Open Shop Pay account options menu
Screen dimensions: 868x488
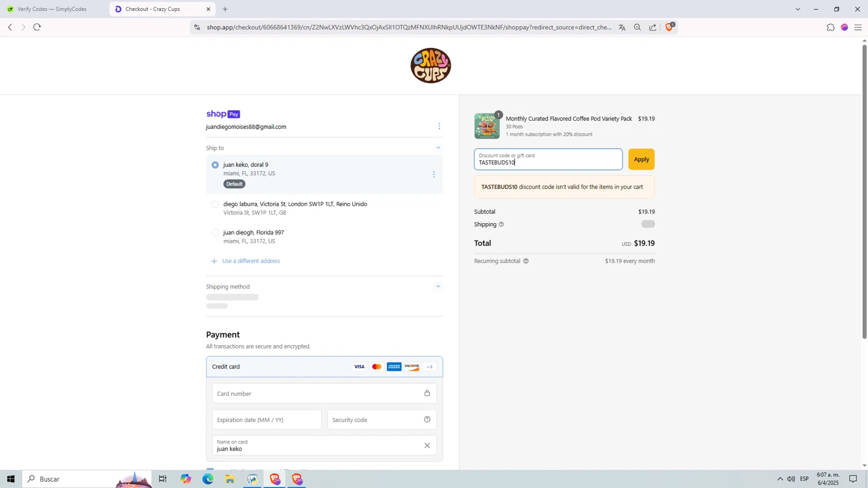coord(439,126)
